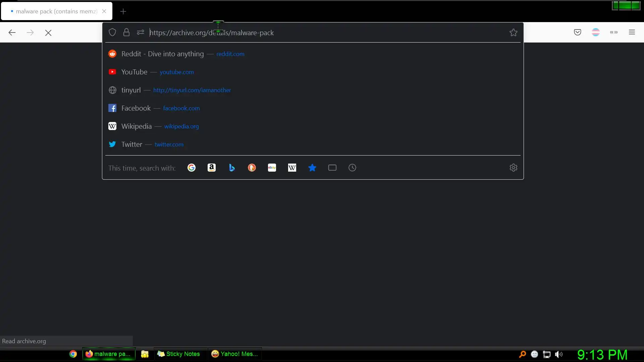
Task: Open site permissions icon in address bar
Action: pos(141,33)
